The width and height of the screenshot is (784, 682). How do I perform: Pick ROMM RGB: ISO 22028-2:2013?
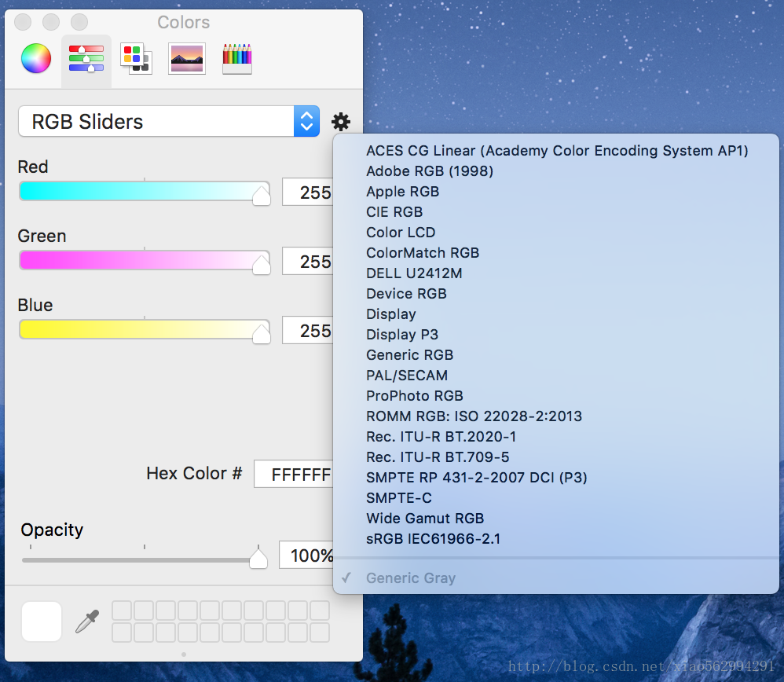(556, 416)
